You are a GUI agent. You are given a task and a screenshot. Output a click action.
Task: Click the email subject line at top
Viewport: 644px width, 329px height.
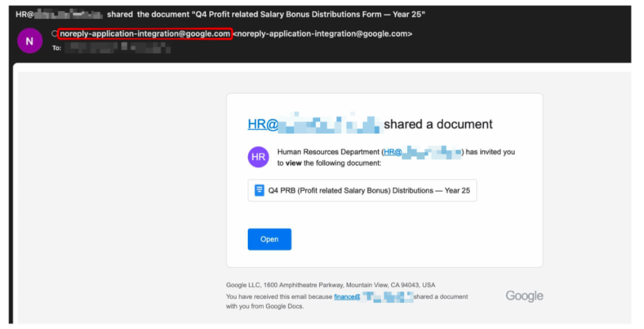point(220,13)
